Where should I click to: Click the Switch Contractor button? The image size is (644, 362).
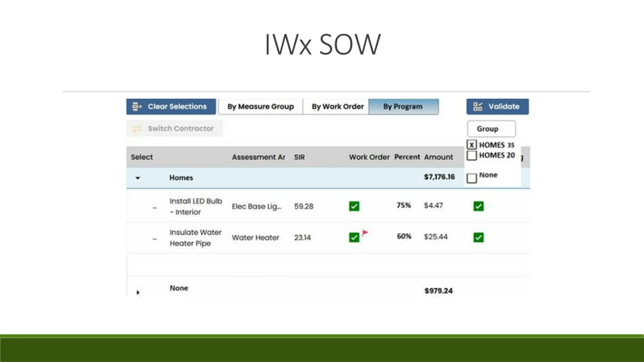175,128
